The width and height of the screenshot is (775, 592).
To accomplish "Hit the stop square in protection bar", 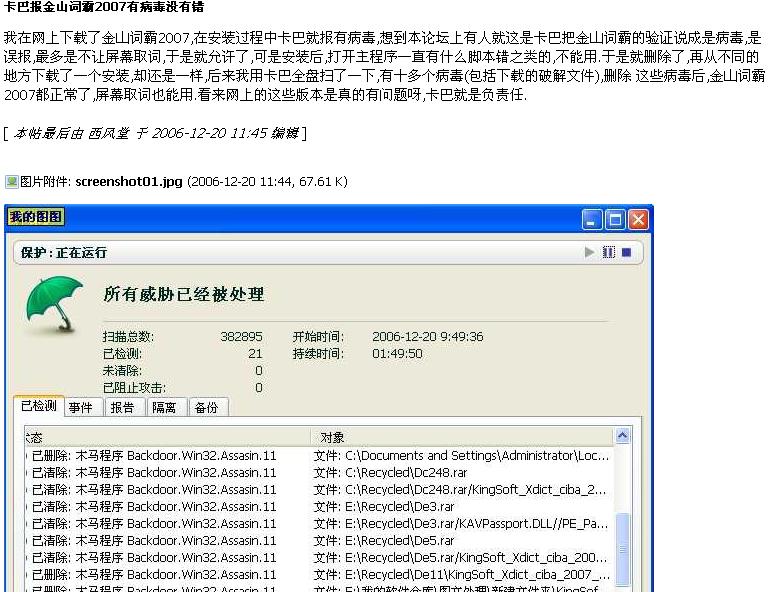I will click(x=626, y=253).
